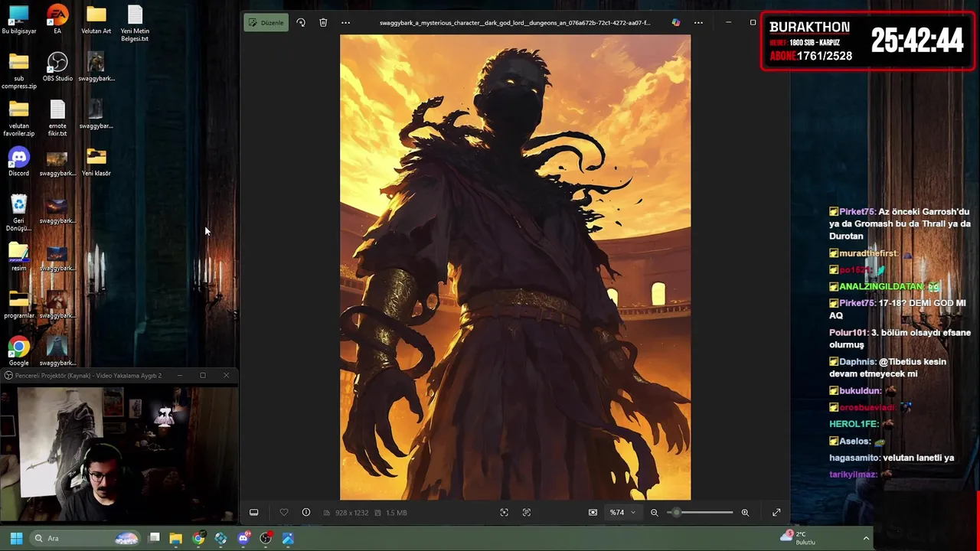Click Polur101 username in chat
The image size is (980, 551).
(x=848, y=333)
